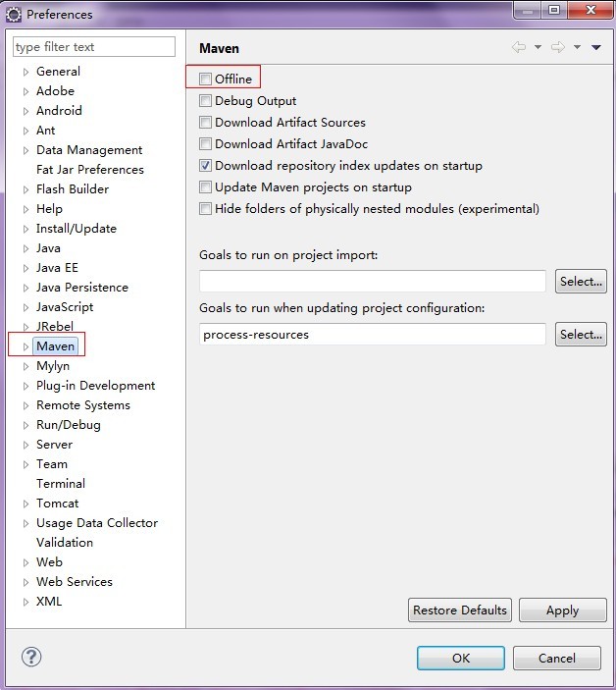Open the preference page view menu triangle
This screenshot has height=690, width=616.
[x=595, y=47]
